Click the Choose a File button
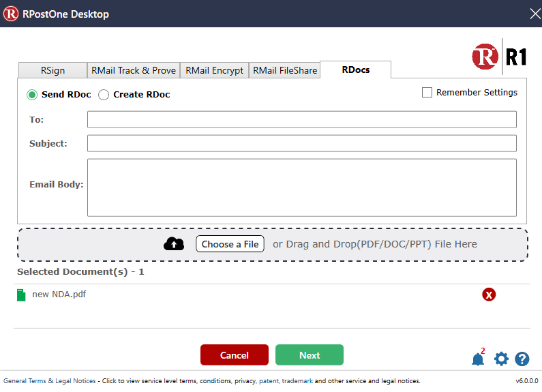 (x=230, y=244)
